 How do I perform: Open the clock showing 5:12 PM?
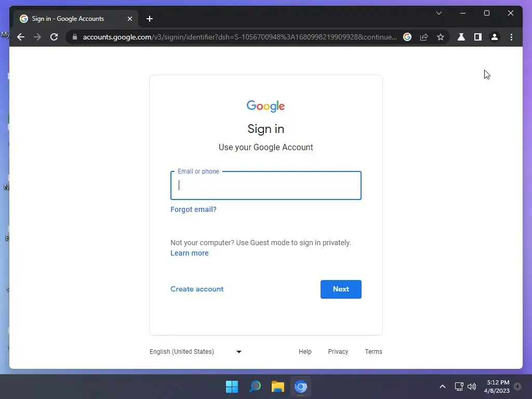click(x=497, y=387)
